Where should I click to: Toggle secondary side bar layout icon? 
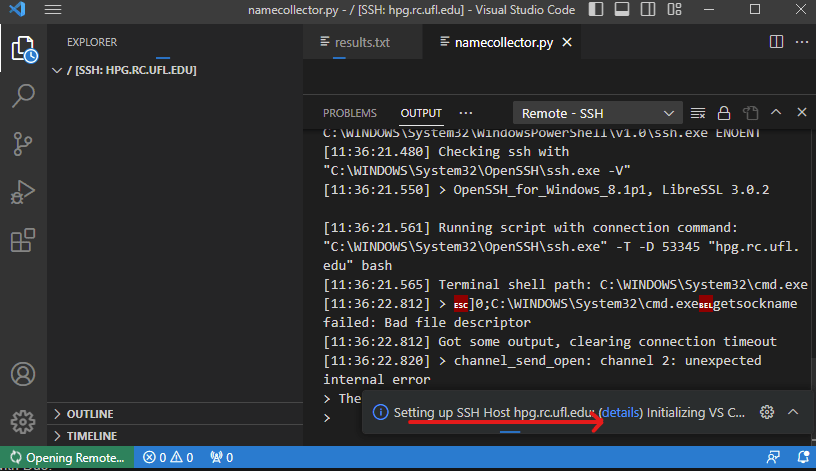[x=648, y=9]
